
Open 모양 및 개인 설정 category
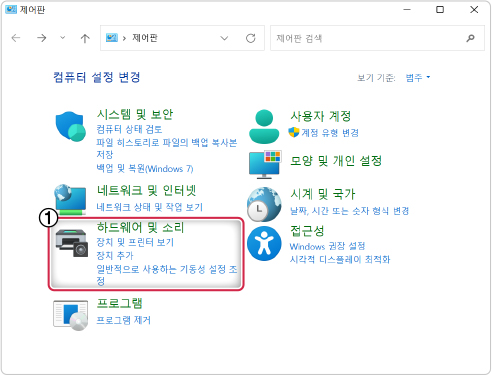click(336, 161)
